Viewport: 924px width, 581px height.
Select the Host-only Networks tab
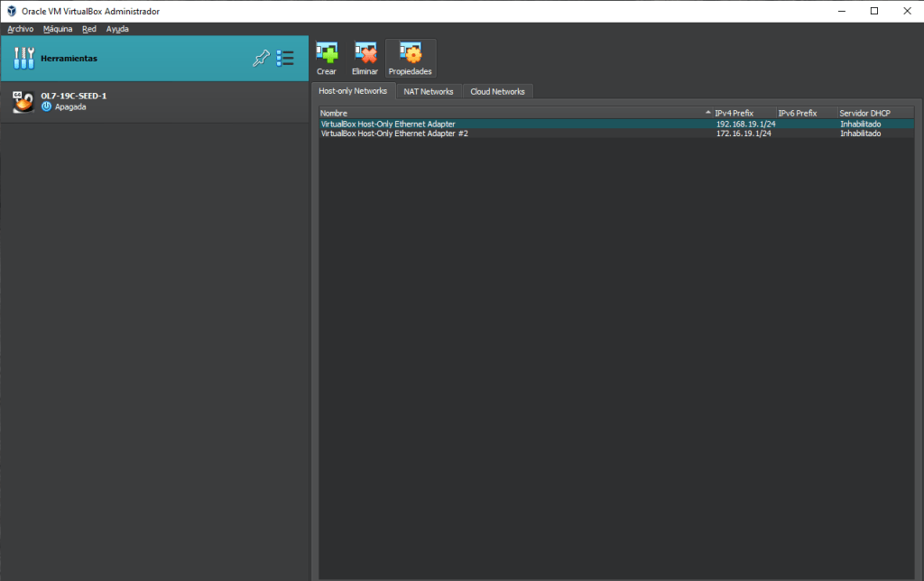(x=353, y=91)
